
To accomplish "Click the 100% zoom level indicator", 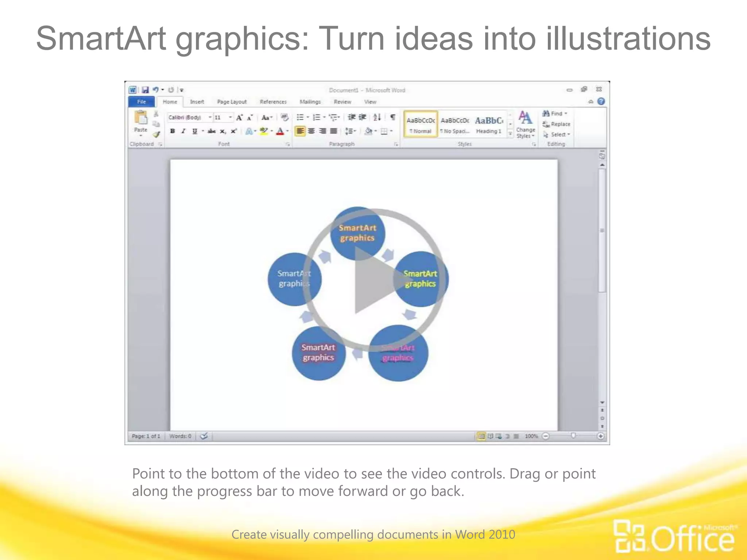I will [531, 436].
